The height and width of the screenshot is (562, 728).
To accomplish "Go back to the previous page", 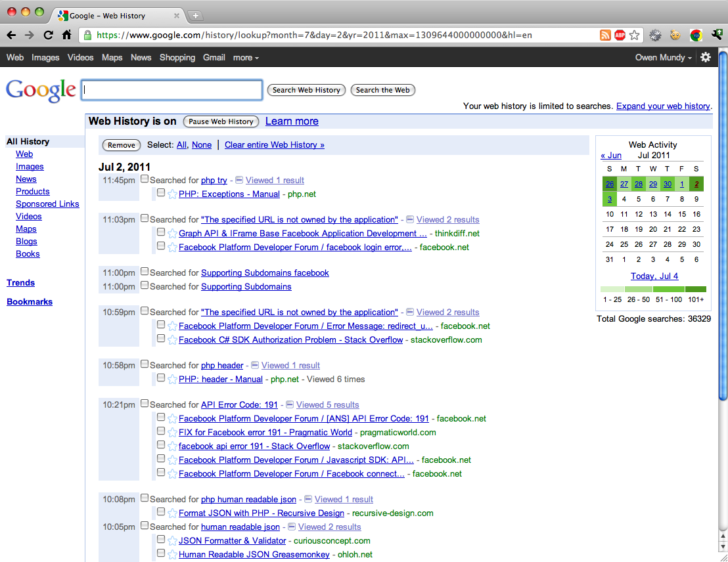I will click(12, 35).
